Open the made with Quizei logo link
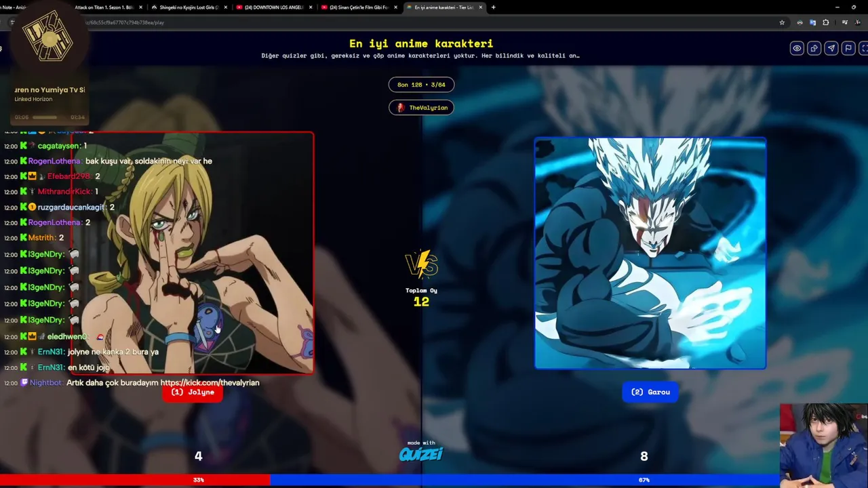Image resolution: width=868 pixels, height=488 pixels. point(421,451)
